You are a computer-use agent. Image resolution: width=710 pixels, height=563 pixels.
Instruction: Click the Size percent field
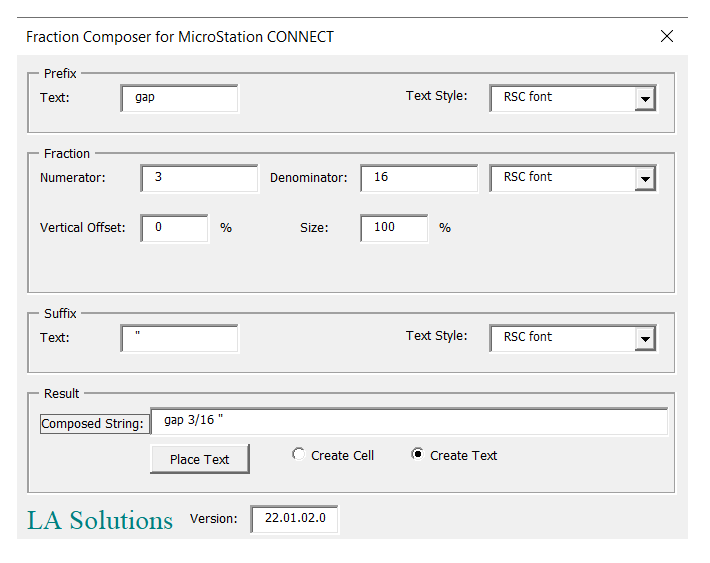394,228
